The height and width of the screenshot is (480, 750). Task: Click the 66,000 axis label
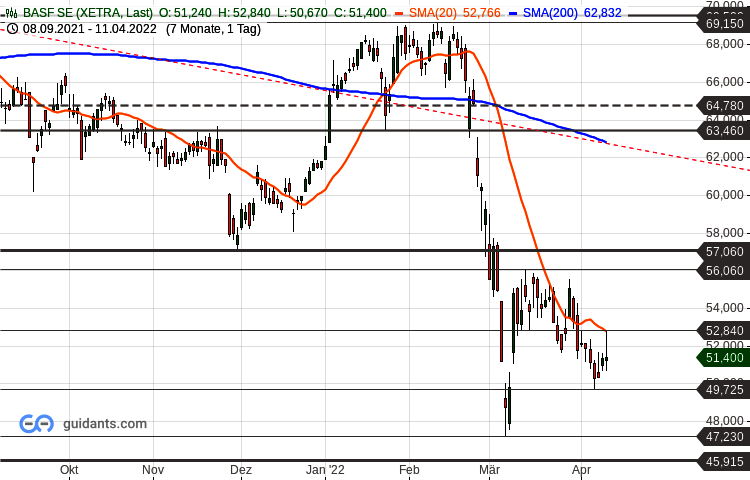pyautogui.click(x=725, y=82)
